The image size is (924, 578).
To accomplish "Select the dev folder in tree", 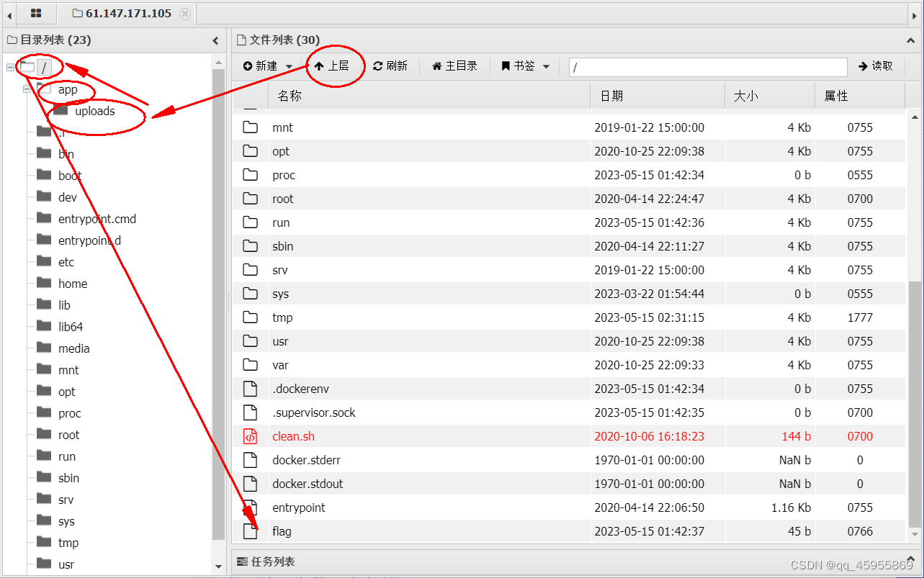I will click(68, 197).
